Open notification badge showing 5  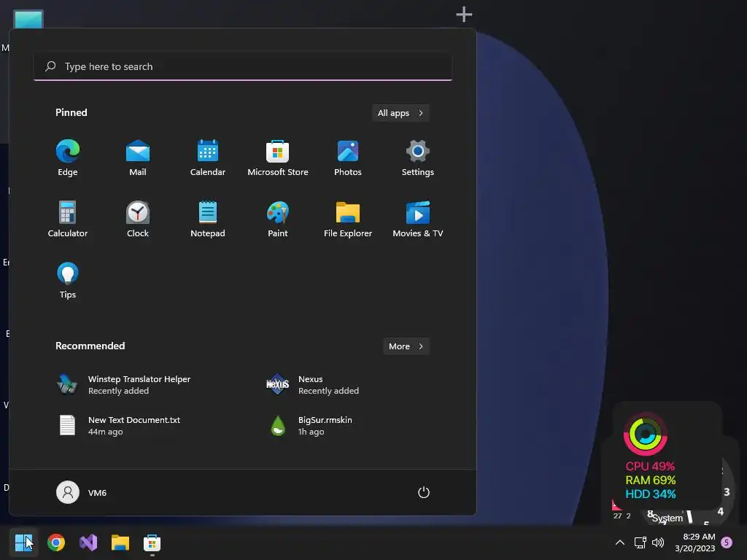727,542
